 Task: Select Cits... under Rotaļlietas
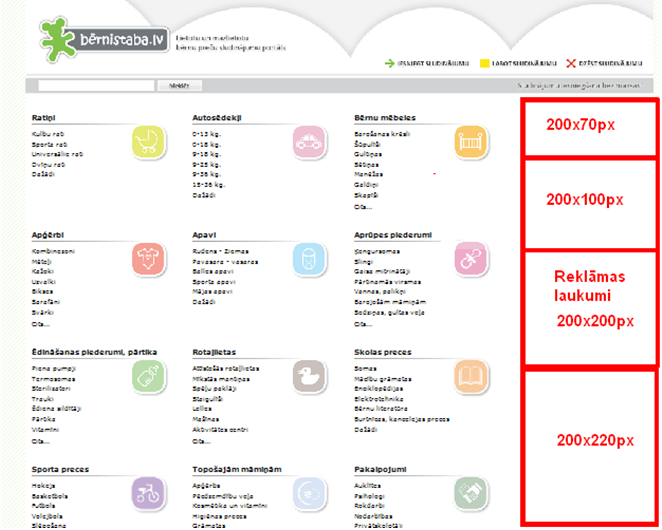[x=201, y=441]
